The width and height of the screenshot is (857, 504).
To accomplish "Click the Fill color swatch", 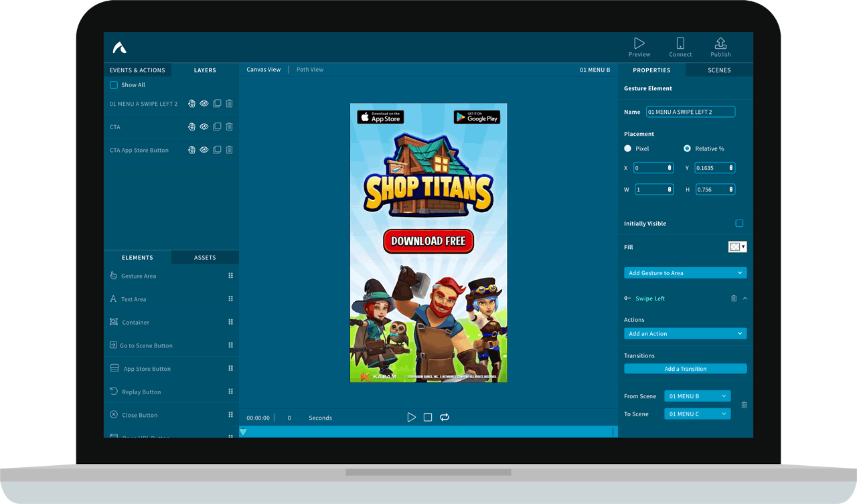I will point(734,247).
